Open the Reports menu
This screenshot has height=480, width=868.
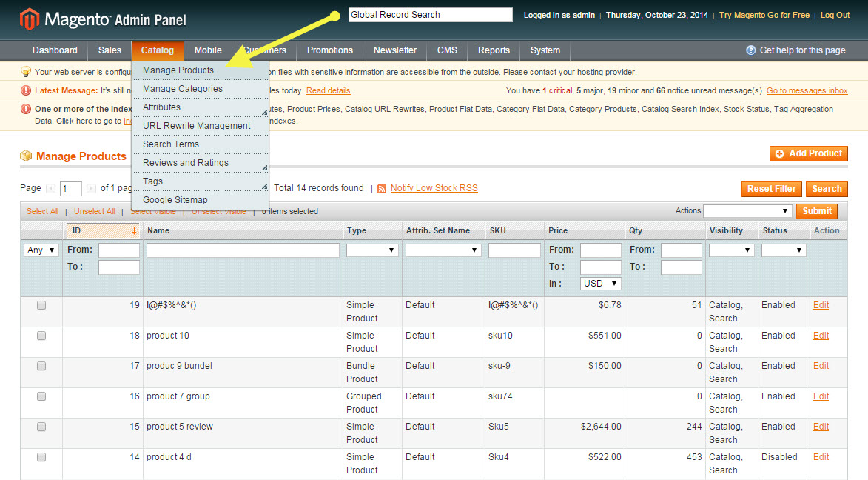pyautogui.click(x=494, y=50)
